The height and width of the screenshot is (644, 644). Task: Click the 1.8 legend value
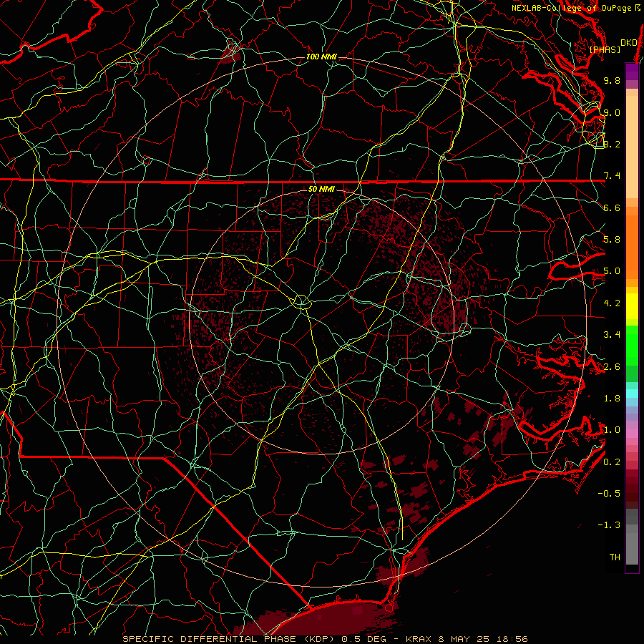[612, 399]
